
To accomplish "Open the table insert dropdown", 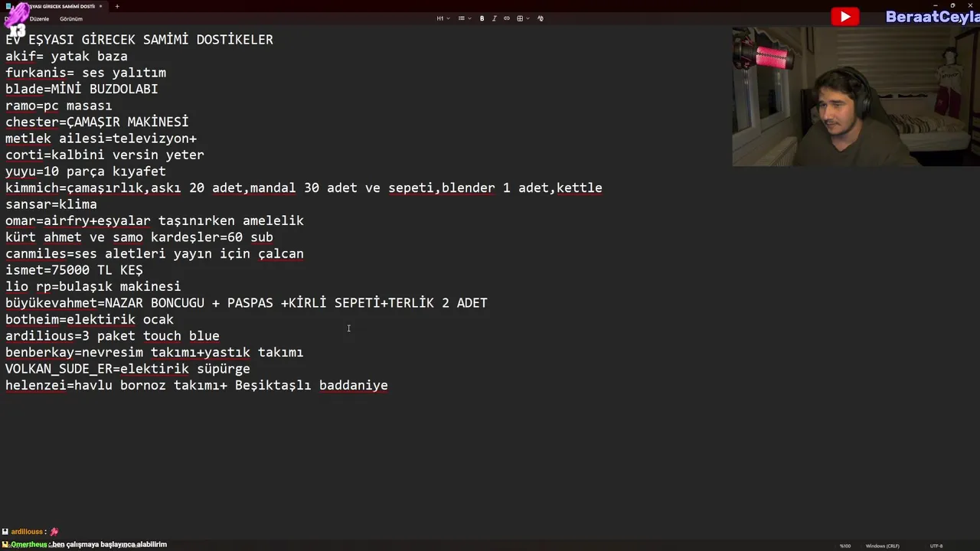I will point(523,18).
